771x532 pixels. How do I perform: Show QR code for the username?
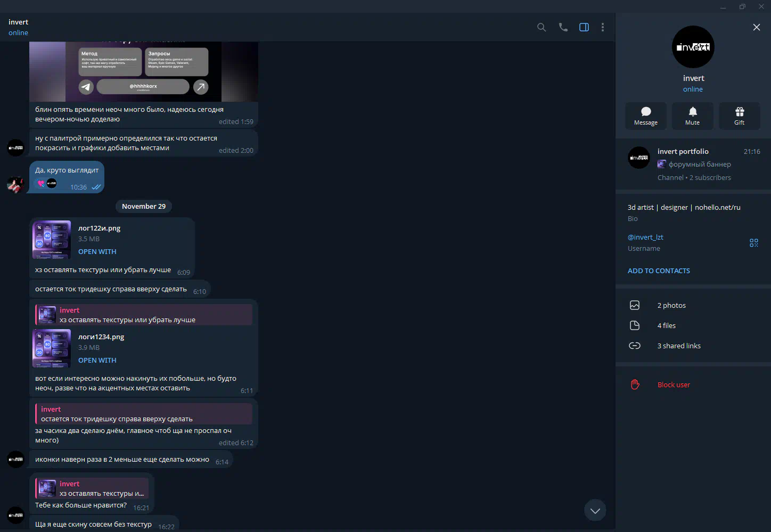(x=753, y=243)
